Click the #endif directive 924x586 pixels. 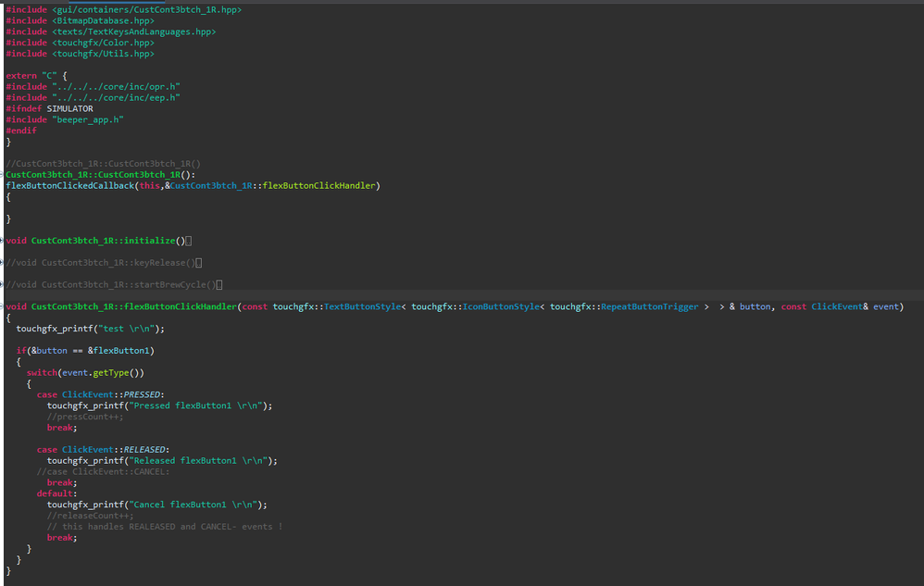pos(21,131)
